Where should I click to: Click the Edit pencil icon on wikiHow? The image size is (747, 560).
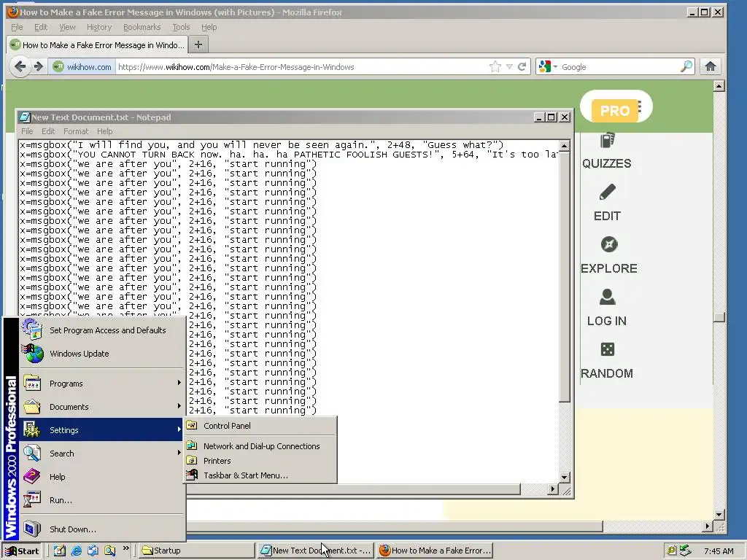[x=607, y=192]
